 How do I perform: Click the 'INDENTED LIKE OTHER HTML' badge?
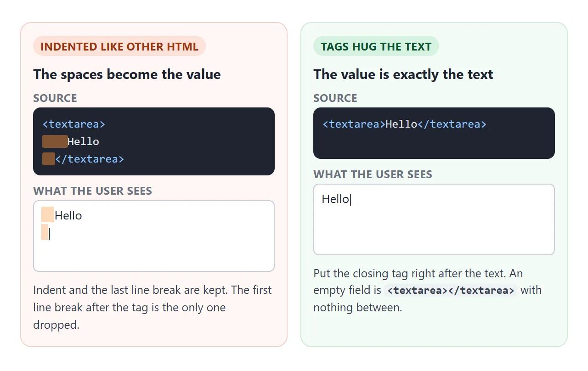click(119, 46)
